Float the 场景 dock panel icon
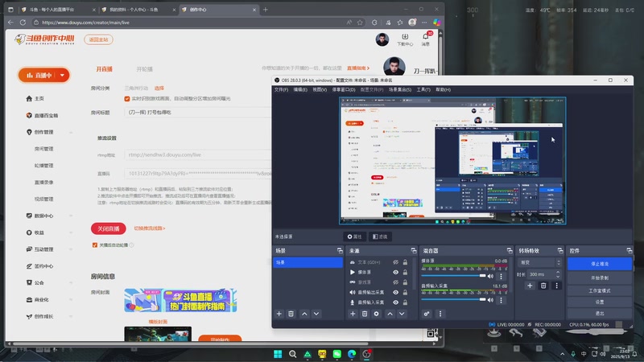The image size is (644, 362). (x=340, y=250)
